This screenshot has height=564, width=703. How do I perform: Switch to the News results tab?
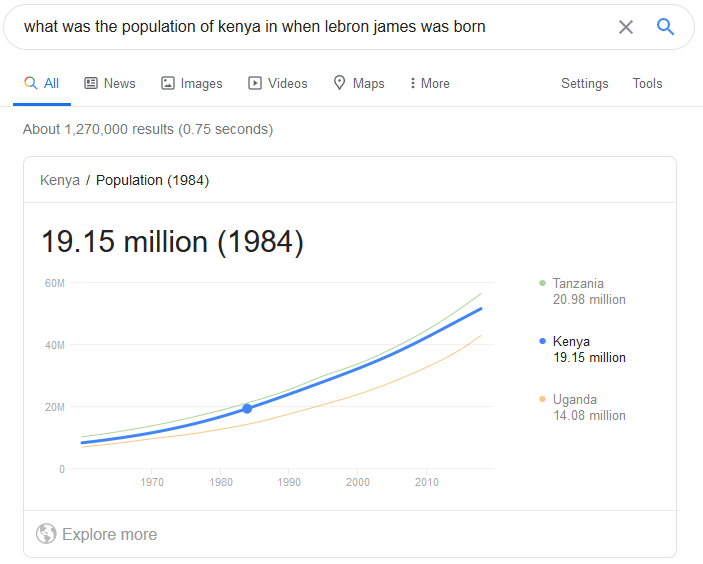(x=110, y=83)
